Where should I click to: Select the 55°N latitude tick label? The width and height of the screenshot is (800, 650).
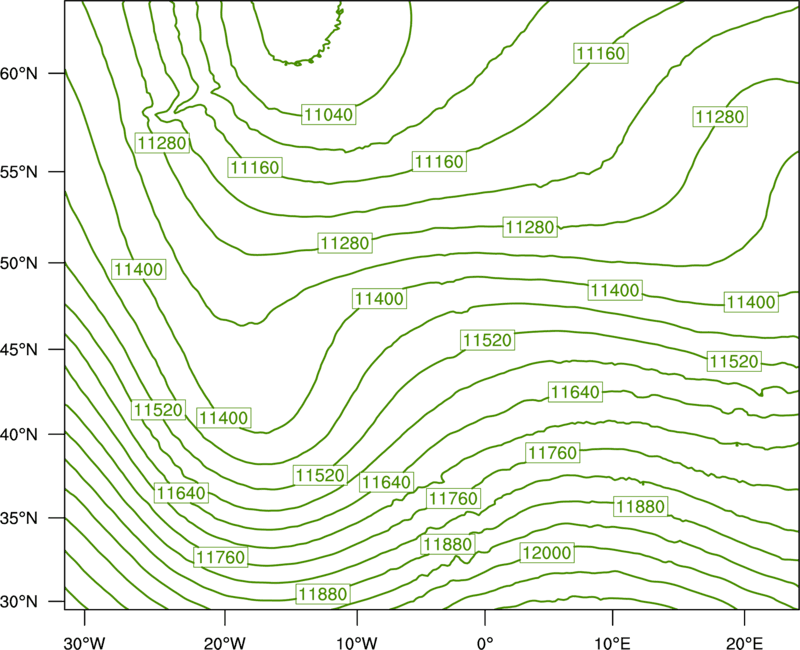[x=19, y=171]
